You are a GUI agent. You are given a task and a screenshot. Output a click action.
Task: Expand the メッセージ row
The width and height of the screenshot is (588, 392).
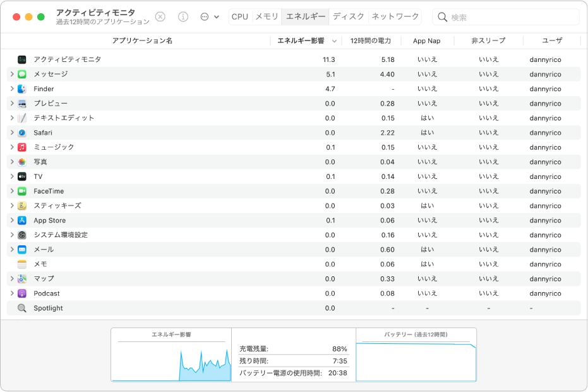click(x=12, y=74)
